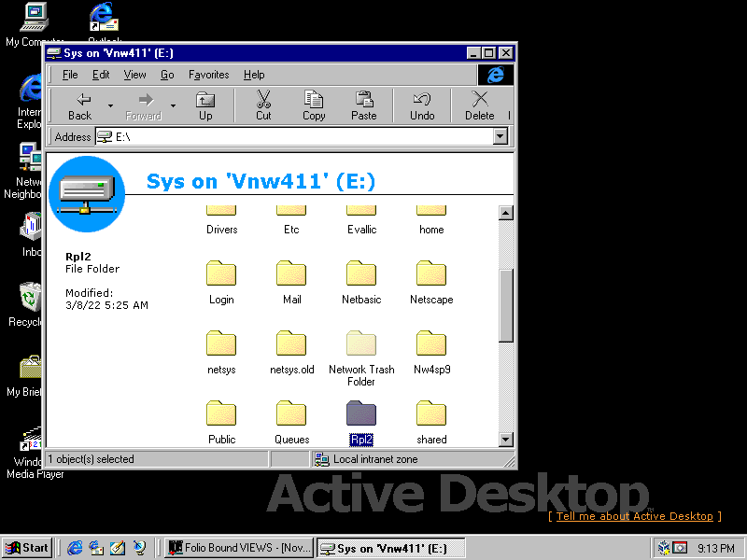Click the system tray display icon
Image resolution: width=747 pixels, height=560 pixels.
coord(680,548)
